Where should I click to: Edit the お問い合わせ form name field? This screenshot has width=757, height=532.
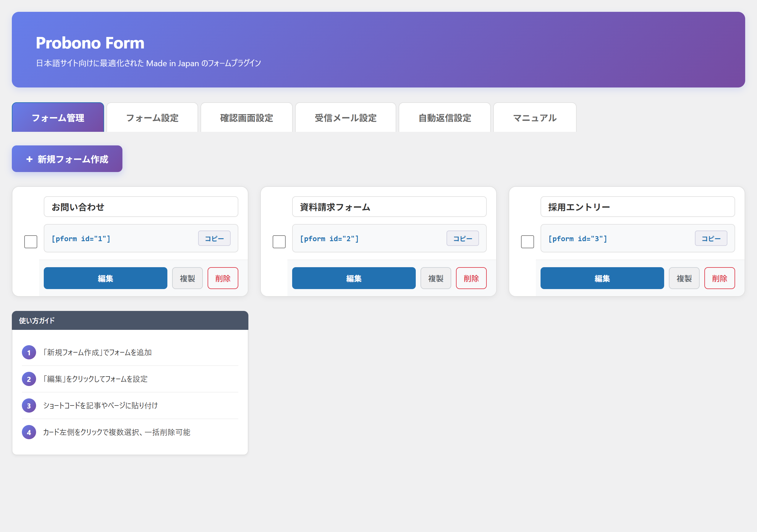[141, 207]
